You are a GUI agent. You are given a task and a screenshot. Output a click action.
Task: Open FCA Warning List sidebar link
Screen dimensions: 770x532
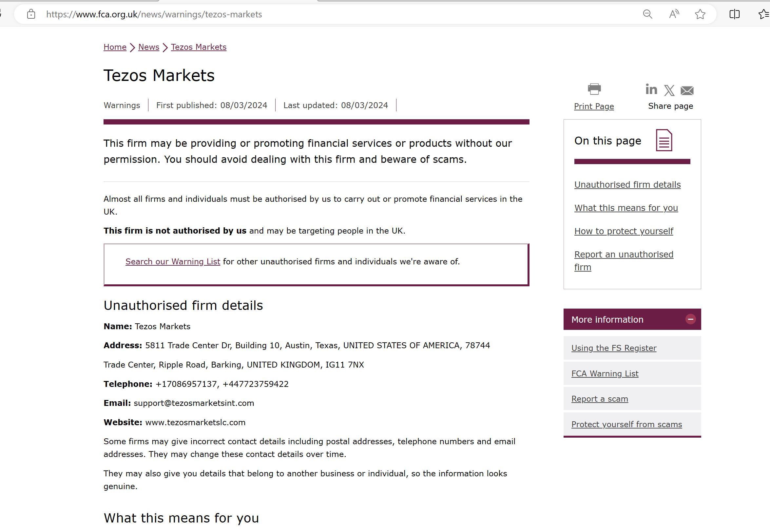pyautogui.click(x=605, y=374)
